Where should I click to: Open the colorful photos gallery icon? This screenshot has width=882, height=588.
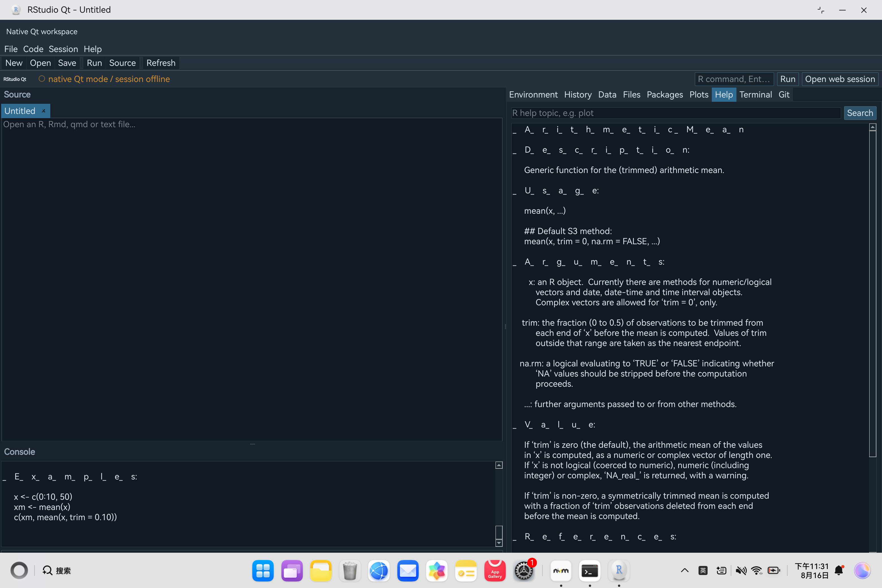436,571
